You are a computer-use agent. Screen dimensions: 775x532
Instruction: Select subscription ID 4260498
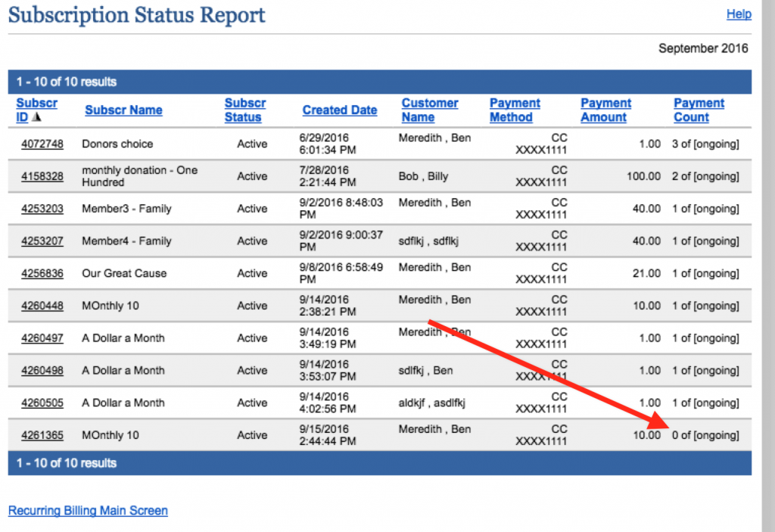(42, 370)
